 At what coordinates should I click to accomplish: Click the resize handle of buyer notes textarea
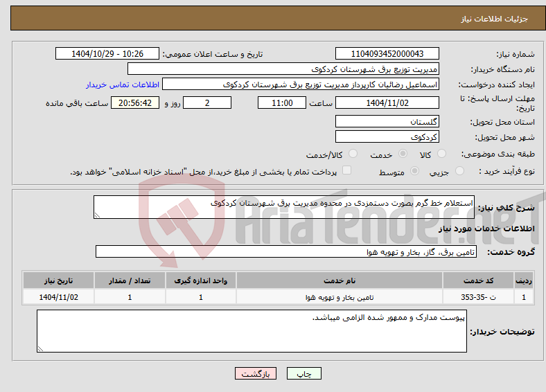pyautogui.click(x=40, y=349)
